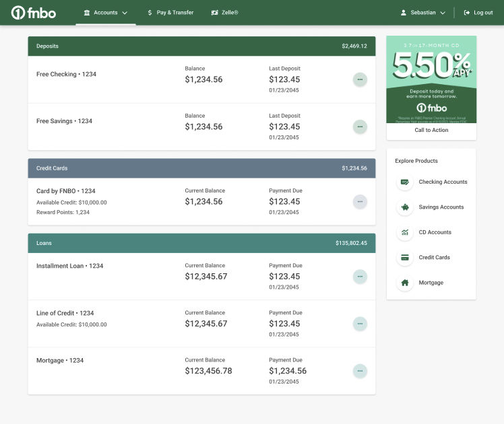This screenshot has height=424, width=504.
Task: Click the Mortgage house icon
Action: click(x=405, y=283)
